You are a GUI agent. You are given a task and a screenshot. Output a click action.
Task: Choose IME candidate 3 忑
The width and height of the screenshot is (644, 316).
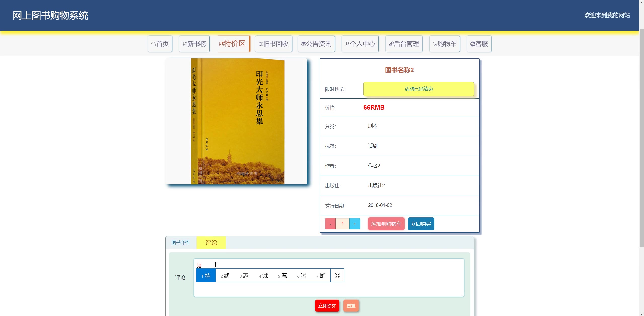tap(244, 276)
